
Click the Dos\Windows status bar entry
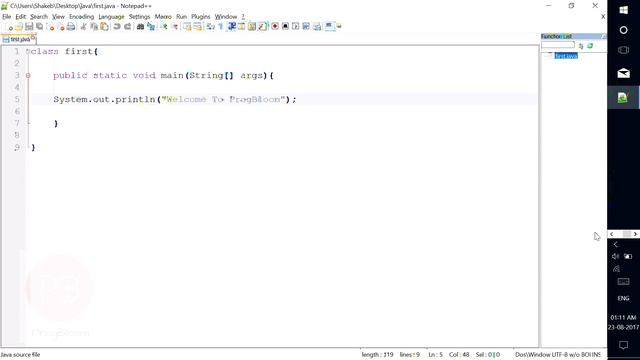coord(532,355)
